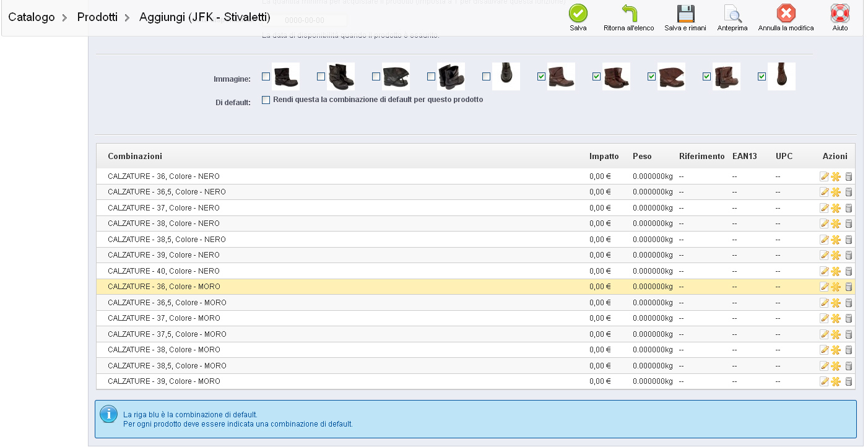Click the seventh boot image thumbnail
Screen dimensions: 868x447
click(616, 77)
